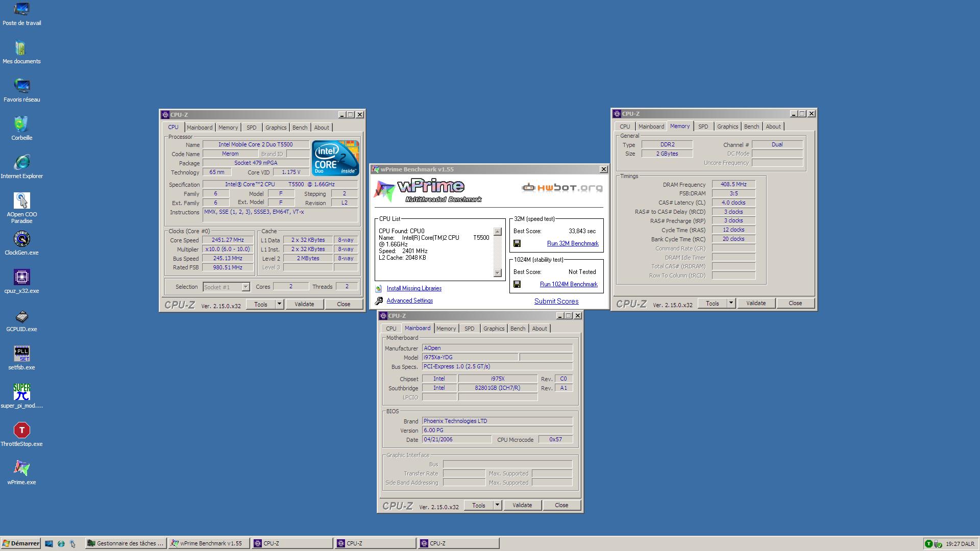The height and width of the screenshot is (551, 980).
Task: Click Intel Mobile Core 2 Duo T5500 name
Action: coord(256,145)
